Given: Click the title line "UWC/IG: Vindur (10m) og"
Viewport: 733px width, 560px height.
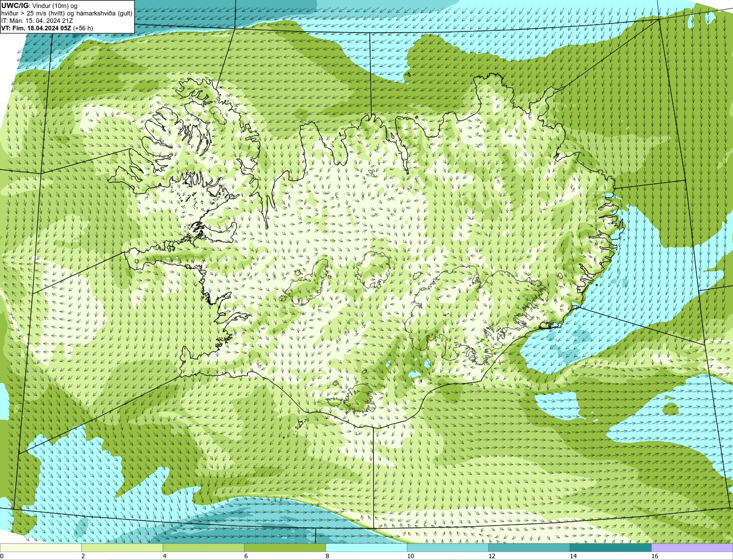Looking at the screenshot, I should pos(40,6).
